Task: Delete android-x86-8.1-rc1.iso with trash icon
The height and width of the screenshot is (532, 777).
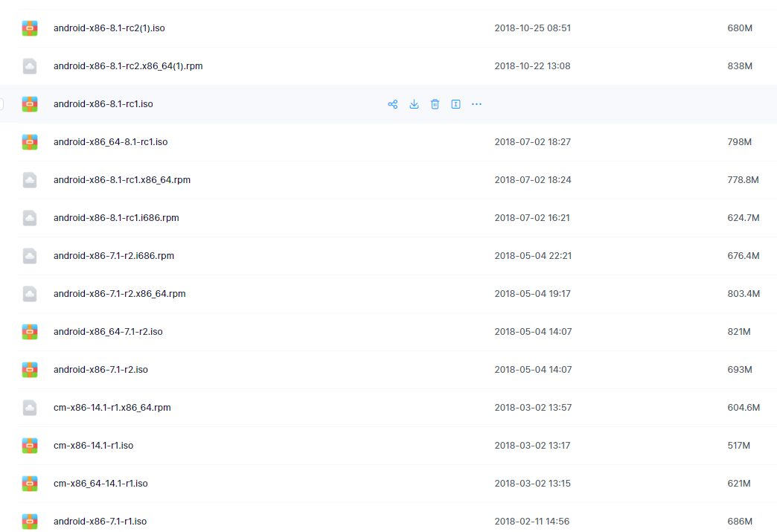Action: click(x=435, y=104)
